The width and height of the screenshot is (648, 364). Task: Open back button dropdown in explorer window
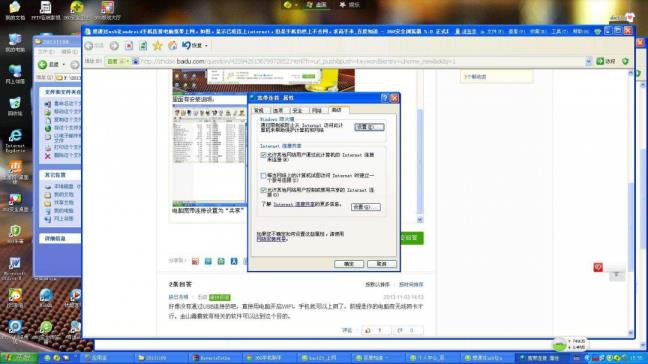click(64, 65)
